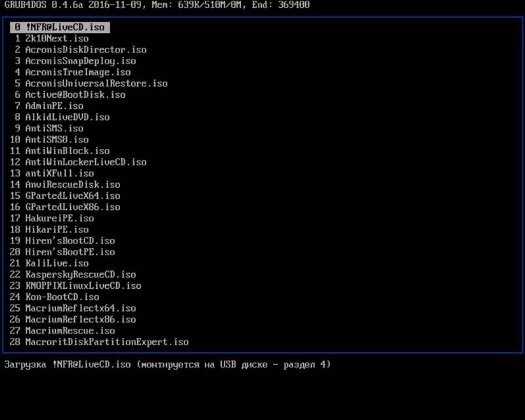Select Hiren'sBootPE.iso entry

[x=62, y=252]
